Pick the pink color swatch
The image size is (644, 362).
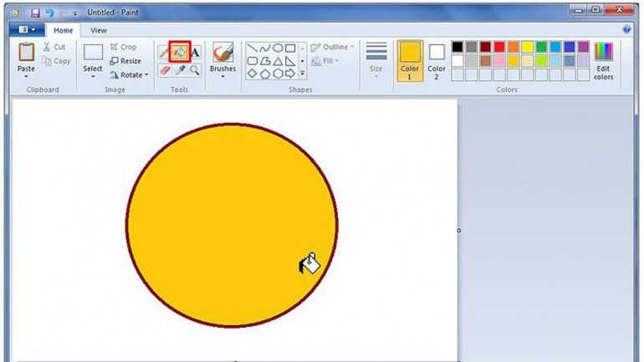click(499, 61)
